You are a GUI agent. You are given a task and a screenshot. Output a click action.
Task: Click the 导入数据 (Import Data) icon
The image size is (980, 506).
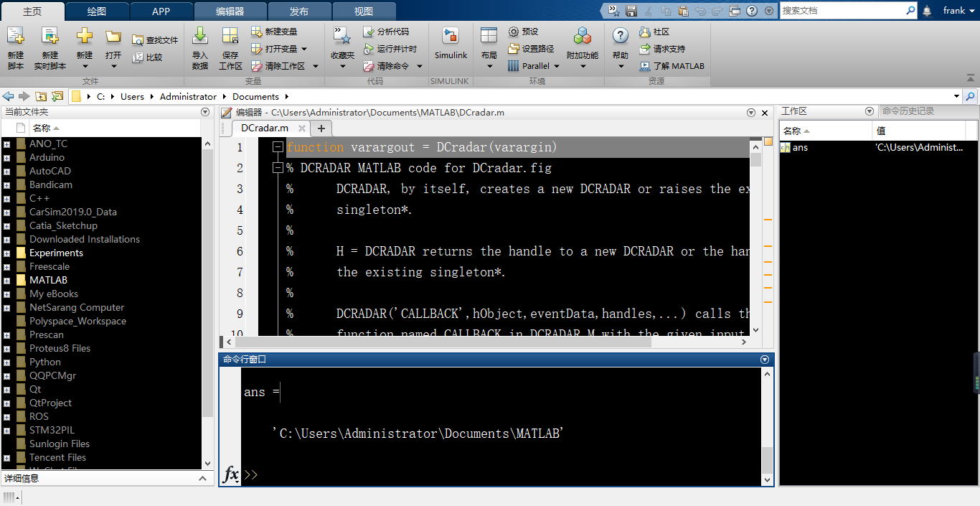tap(199, 44)
